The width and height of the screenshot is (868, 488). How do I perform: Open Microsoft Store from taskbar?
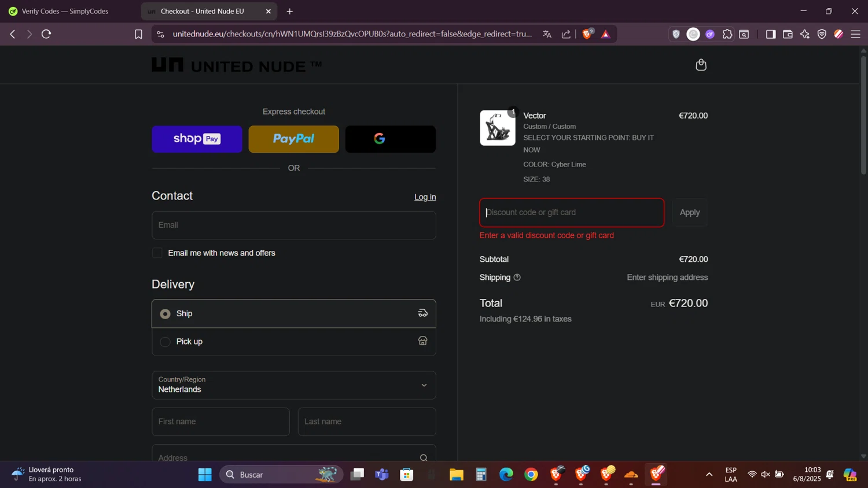coord(407,475)
